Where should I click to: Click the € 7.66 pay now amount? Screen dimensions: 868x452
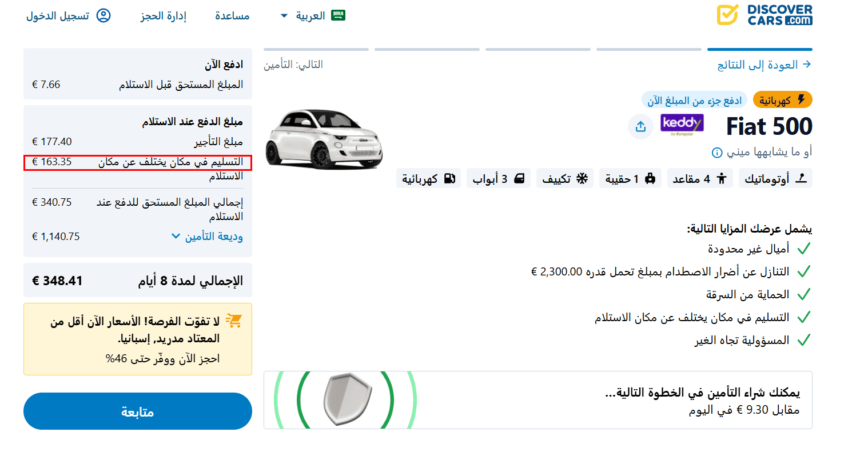pos(46,85)
